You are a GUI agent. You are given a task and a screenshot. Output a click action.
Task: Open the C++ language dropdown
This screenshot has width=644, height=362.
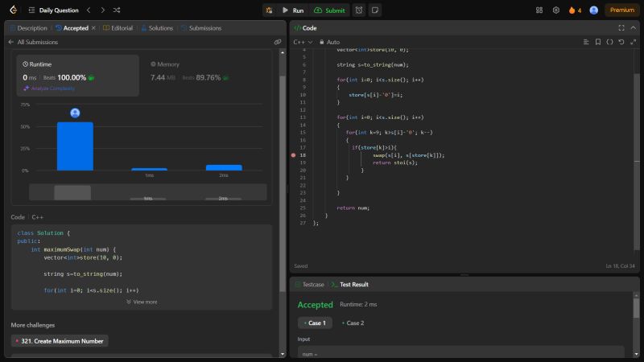(303, 42)
